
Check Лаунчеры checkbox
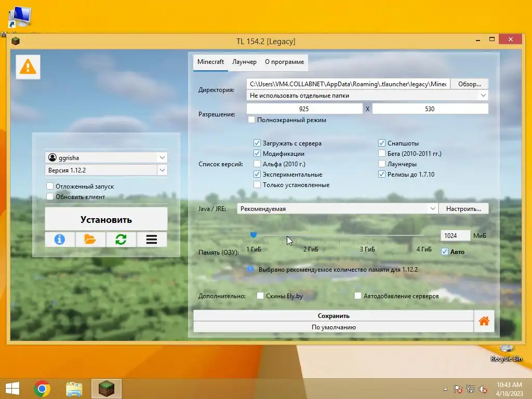[x=382, y=164]
